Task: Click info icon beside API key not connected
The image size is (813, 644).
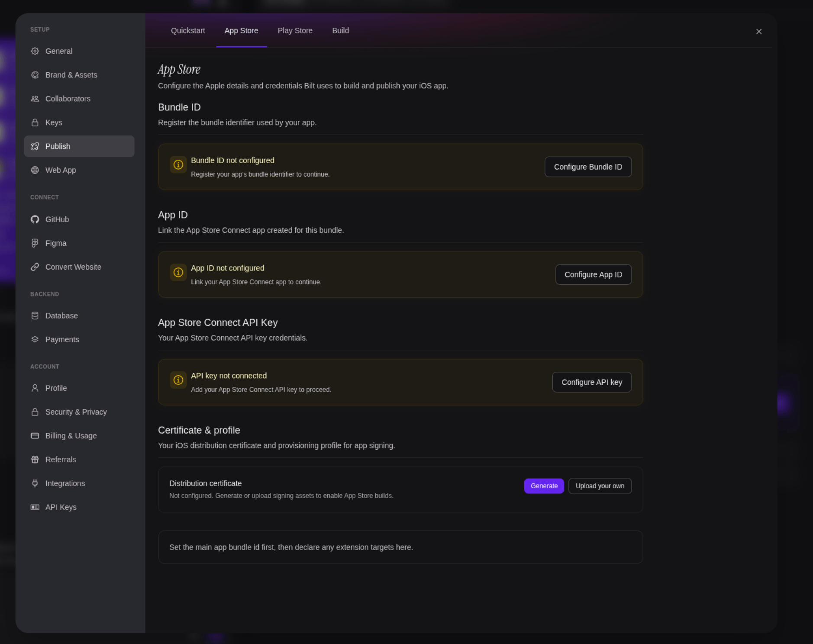Action: click(x=178, y=380)
